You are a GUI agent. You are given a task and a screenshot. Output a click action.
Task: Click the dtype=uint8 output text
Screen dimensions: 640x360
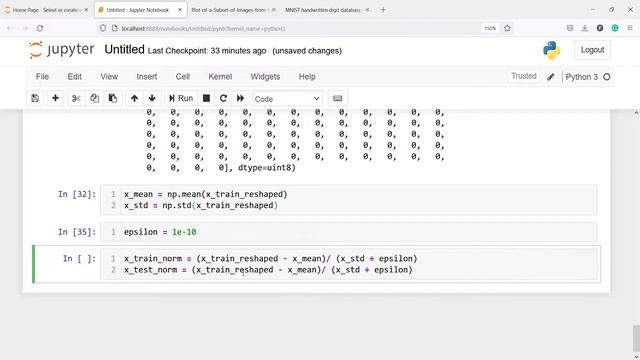point(267,168)
